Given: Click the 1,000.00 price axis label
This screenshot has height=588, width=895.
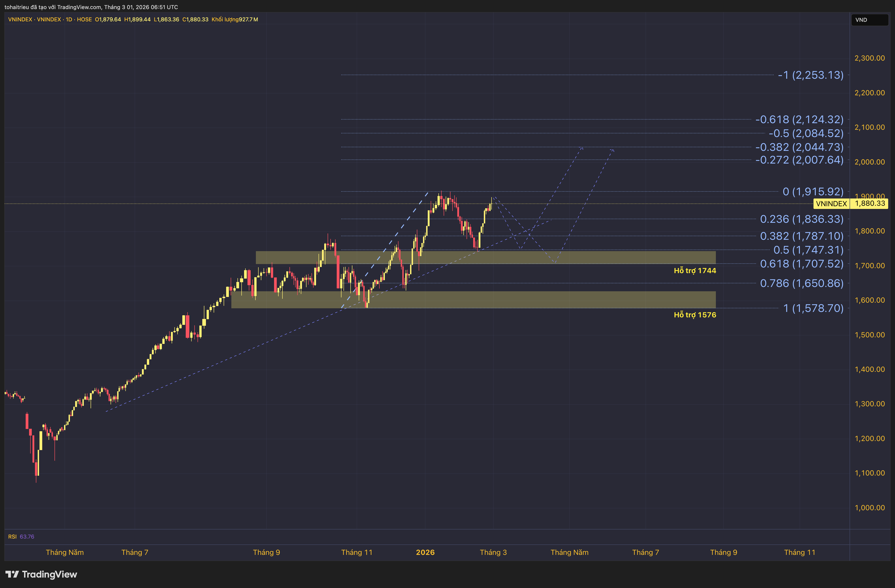Looking at the screenshot, I should click(x=869, y=508).
